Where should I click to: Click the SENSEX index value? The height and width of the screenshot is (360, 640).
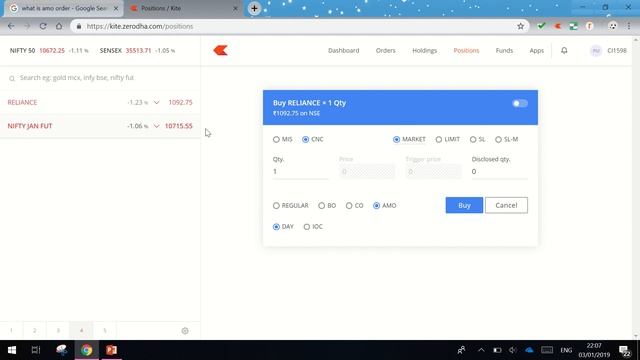[138, 51]
